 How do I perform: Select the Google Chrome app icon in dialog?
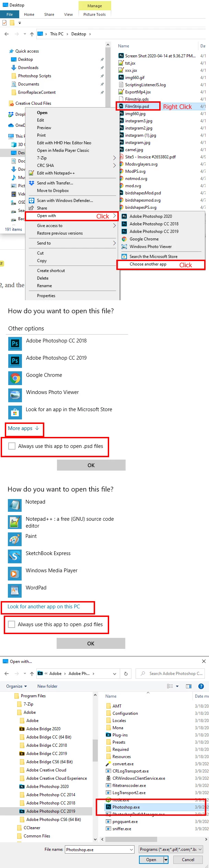[x=15, y=378]
